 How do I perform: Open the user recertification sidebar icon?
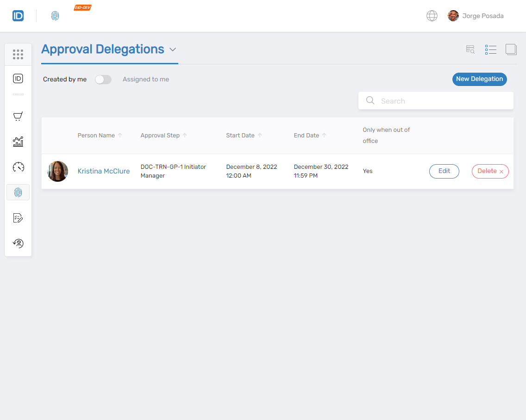point(18,243)
